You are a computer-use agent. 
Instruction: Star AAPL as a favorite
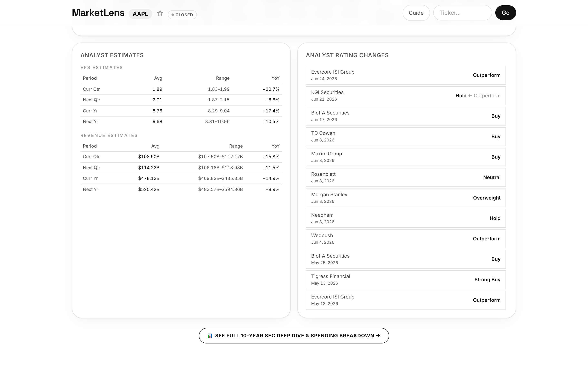pyautogui.click(x=160, y=13)
